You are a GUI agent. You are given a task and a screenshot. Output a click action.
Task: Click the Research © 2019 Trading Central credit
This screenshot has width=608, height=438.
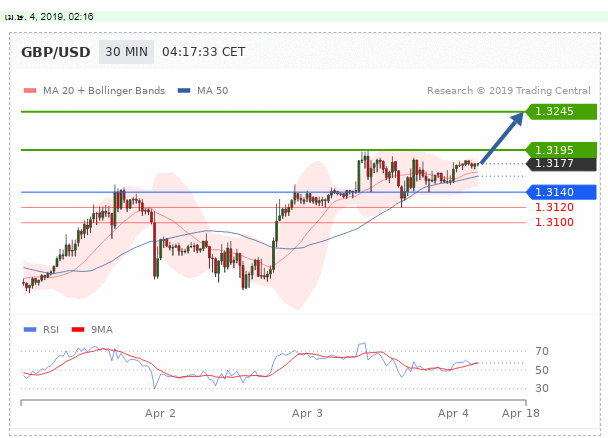(509, 91)
